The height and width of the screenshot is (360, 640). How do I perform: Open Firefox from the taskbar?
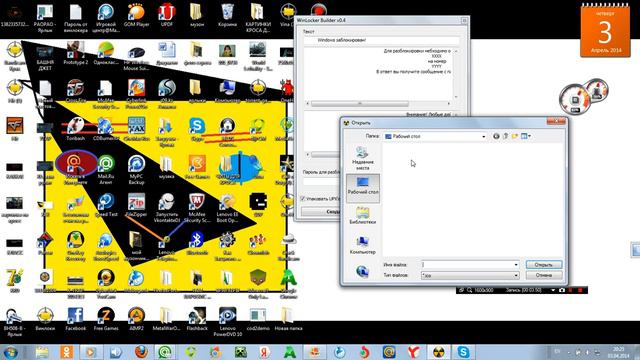tap(141, 352)
